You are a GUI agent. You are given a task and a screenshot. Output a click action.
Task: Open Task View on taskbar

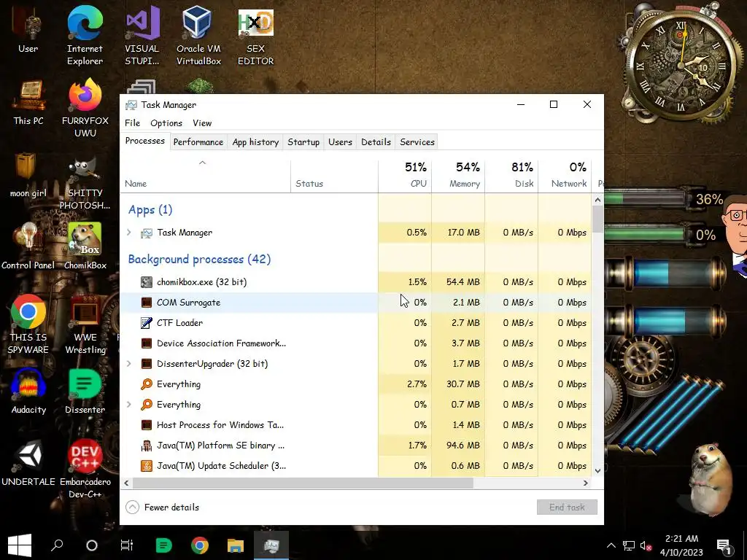(127, 545)
